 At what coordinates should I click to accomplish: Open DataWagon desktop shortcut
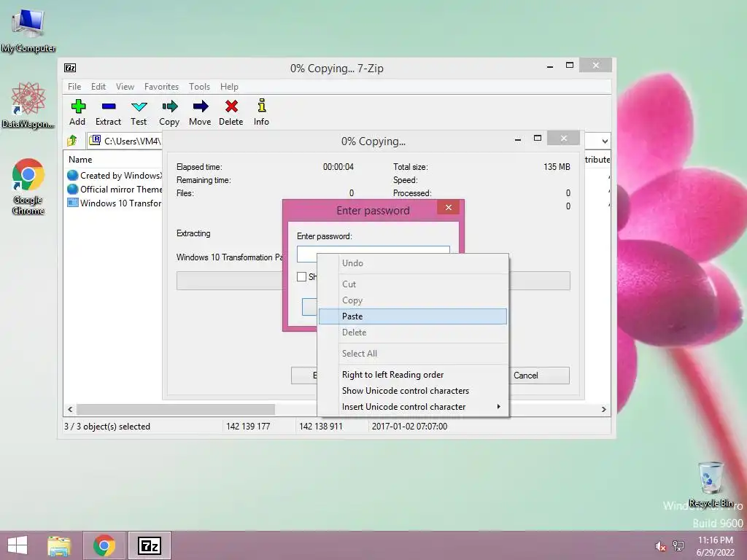pyautogui.click(x=28, y=105)
